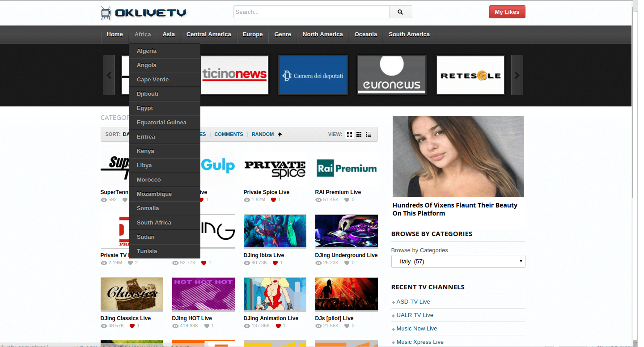644x347 pixels.
Task: Open the Europe menu
Action: pyautogui.click(x=253, y=34)
